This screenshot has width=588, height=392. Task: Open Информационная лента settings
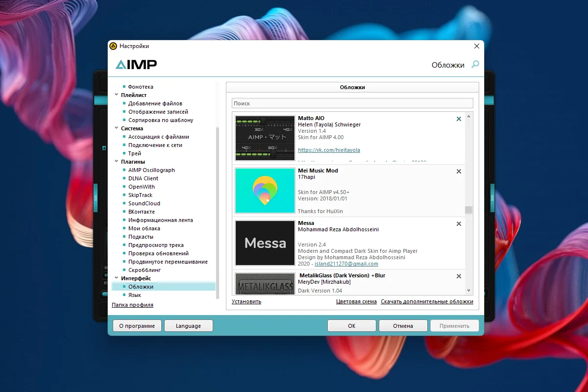pyautogui.click(x=161, y=220)
